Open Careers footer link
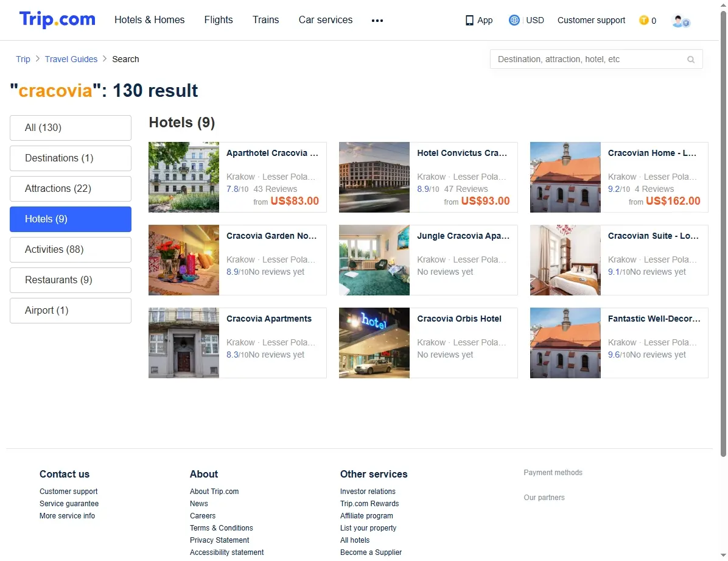Screen dimensions: 728x561 [203, 515]
